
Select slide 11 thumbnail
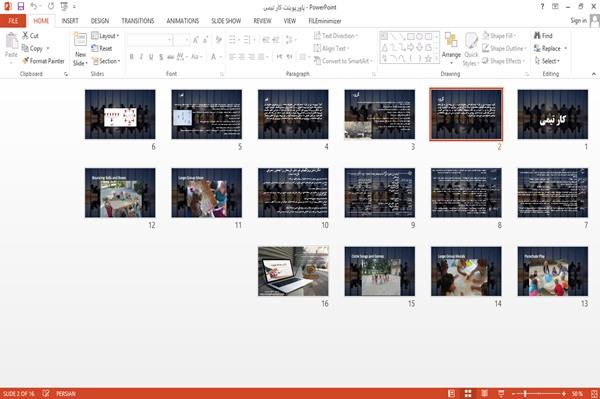point(207,192)
